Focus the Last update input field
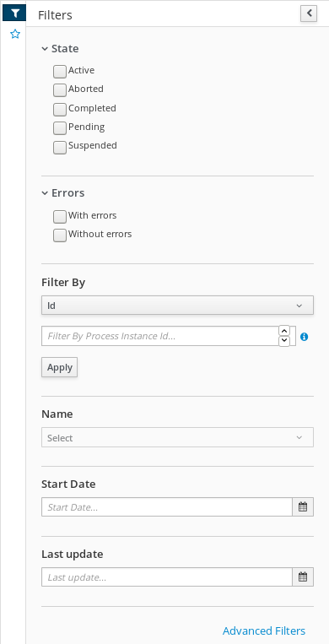 click(x=167, y=577)
